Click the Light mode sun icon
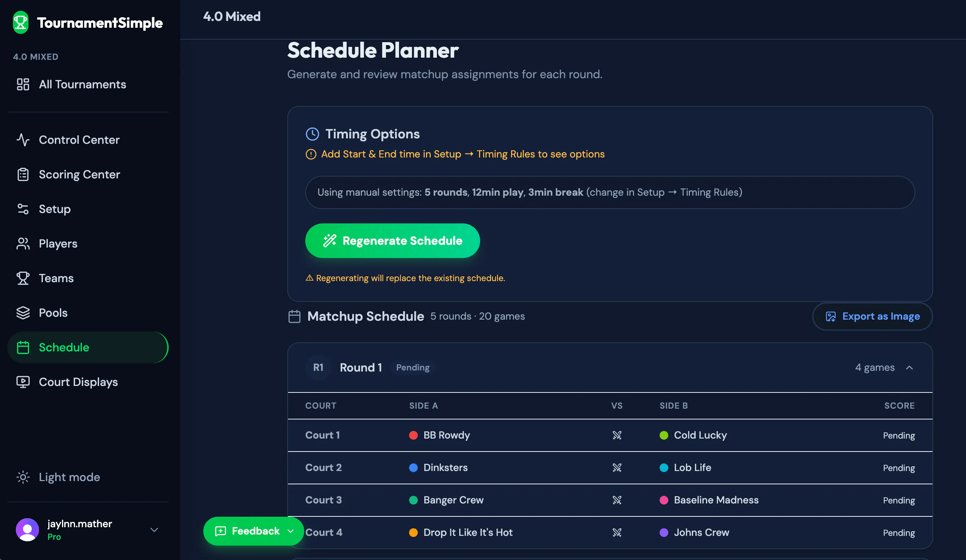This screenshot has width=966, height=560. [23, 477]
